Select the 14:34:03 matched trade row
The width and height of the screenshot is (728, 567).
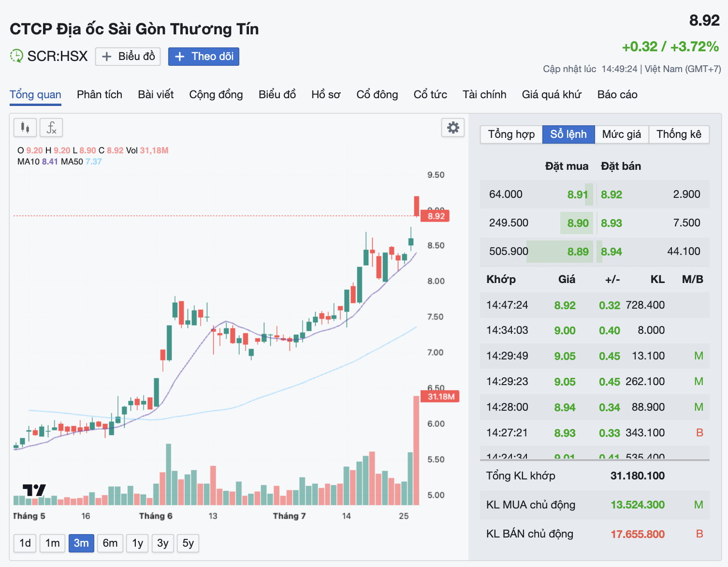[x=595, y=330]
